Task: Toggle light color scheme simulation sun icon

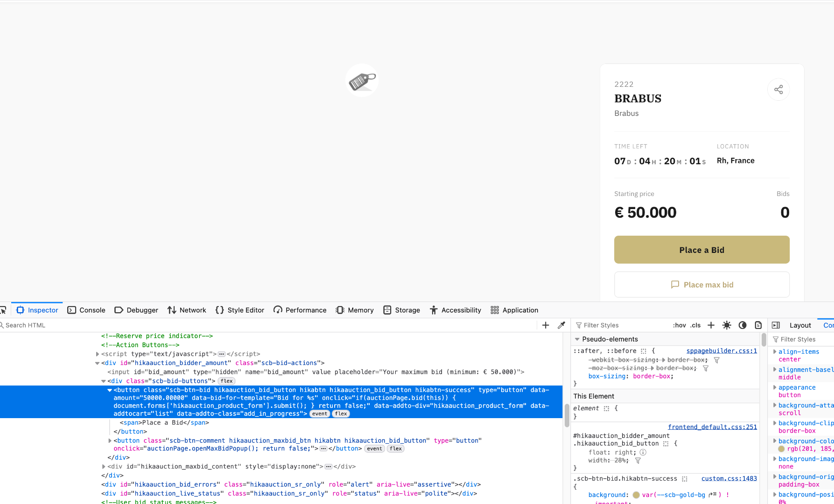Action: point(727,325)
